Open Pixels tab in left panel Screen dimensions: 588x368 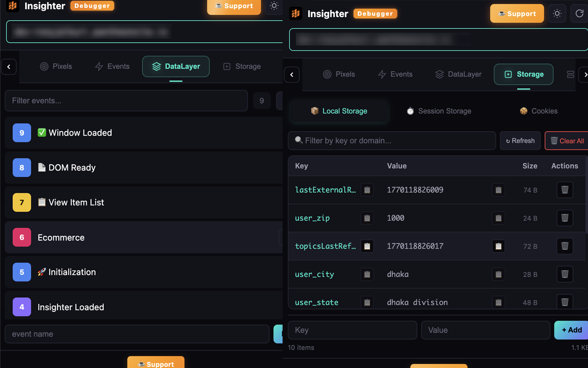pyautogui.click(x=56, y=66)
